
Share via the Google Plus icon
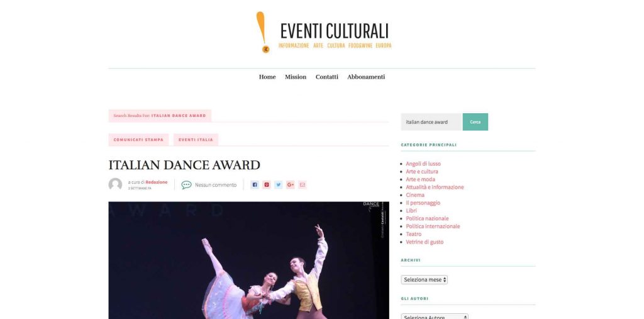(x=291, y=185)
